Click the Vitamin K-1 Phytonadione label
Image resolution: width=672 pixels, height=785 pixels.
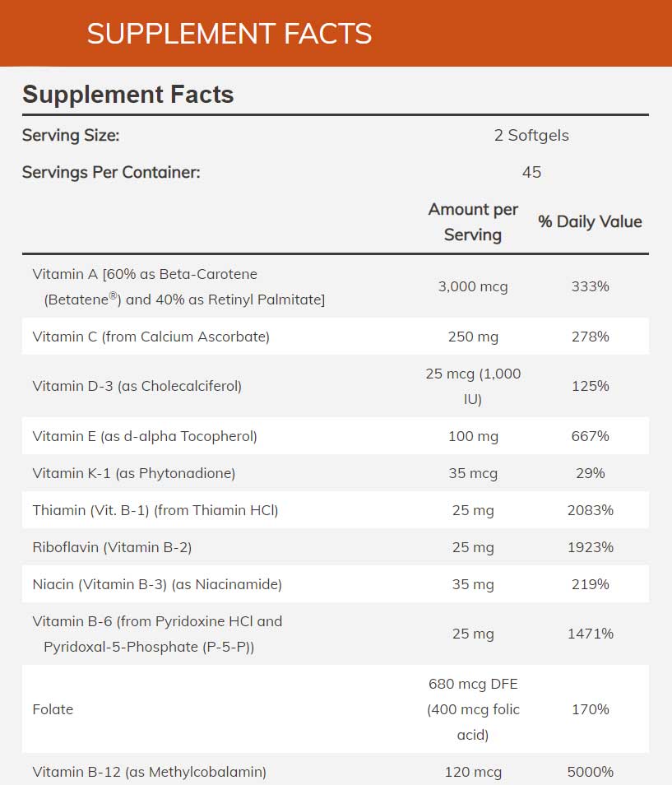coord(134,473)
